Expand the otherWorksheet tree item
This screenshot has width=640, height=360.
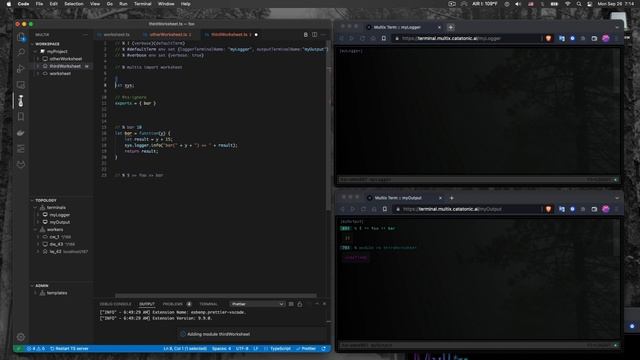point(38,59)
